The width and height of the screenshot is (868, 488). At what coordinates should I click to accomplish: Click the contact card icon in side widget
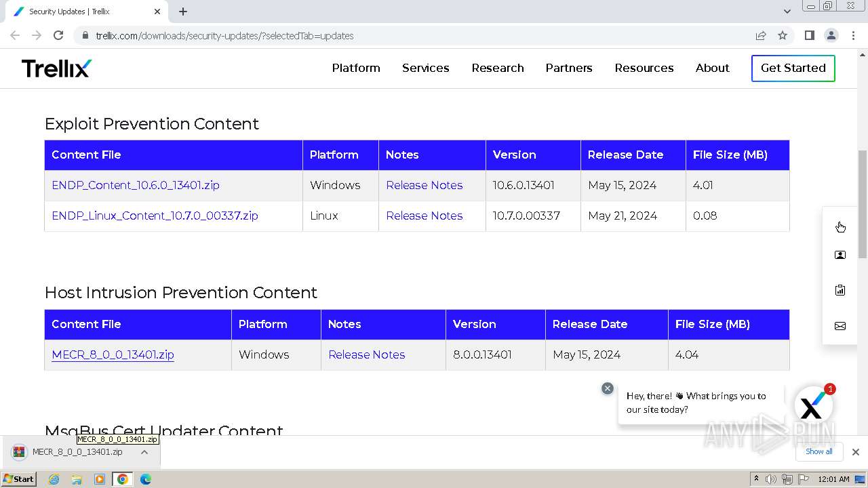[840, 255]
